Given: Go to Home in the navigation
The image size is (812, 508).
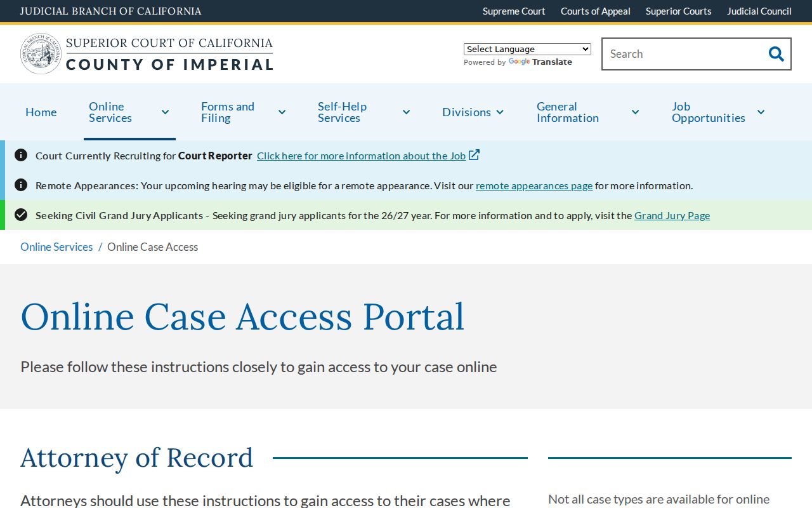Looking at the screenshot, I should coord(41,112).
